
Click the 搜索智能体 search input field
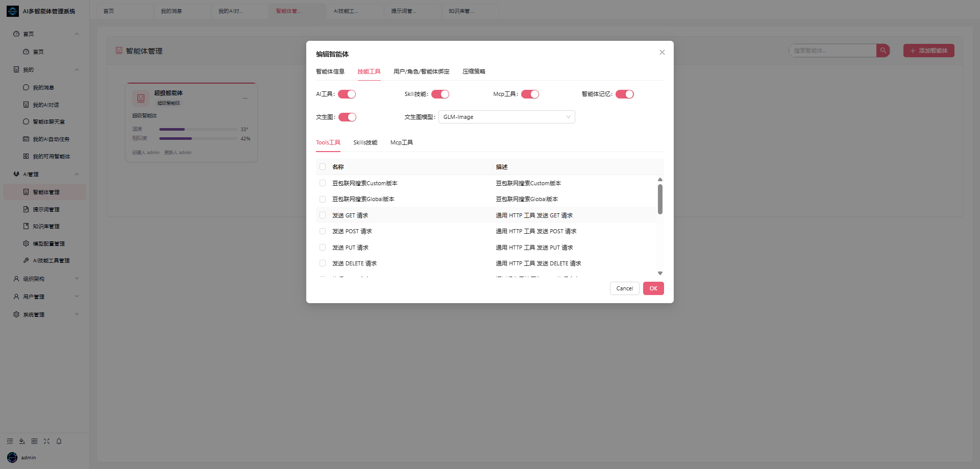[832, 51]
